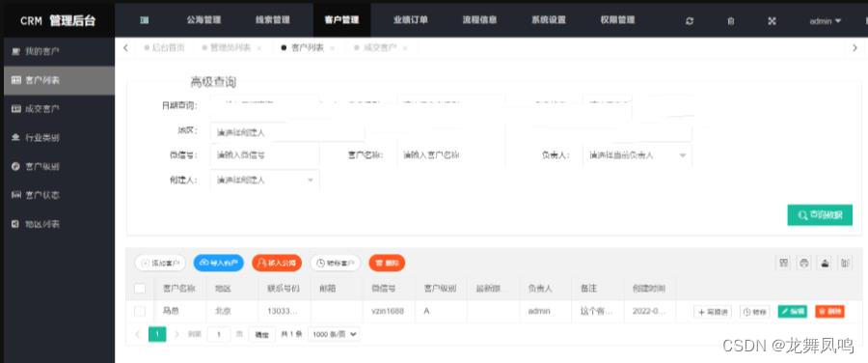This screenshot has height=363, width=868.
Task: Toggle fullscreen icon in top bar
Action: (773, 20)
